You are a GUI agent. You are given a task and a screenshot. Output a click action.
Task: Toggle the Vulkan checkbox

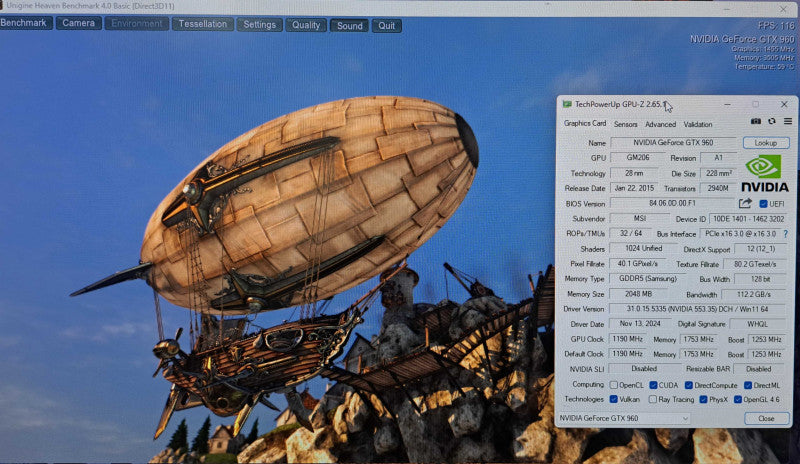pyautogui.click(x=614, y=399)
